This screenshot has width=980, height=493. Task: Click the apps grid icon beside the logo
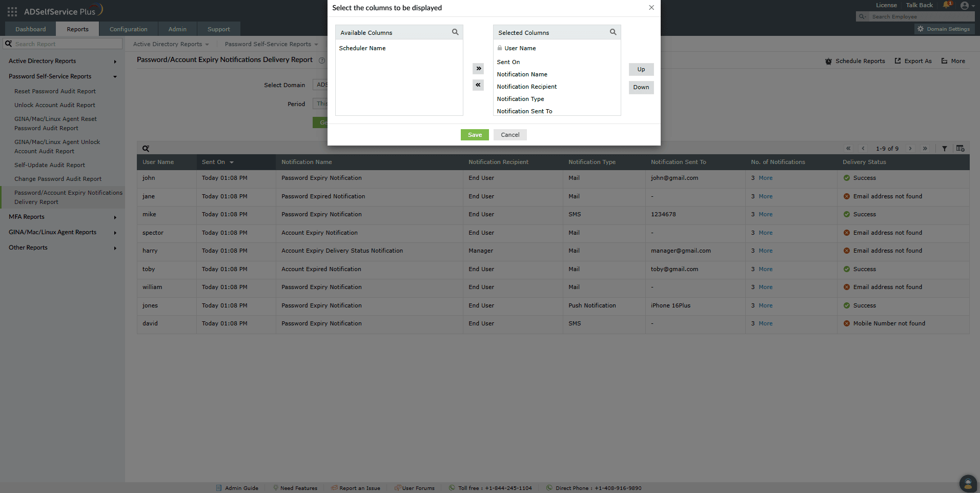(11, 11)
